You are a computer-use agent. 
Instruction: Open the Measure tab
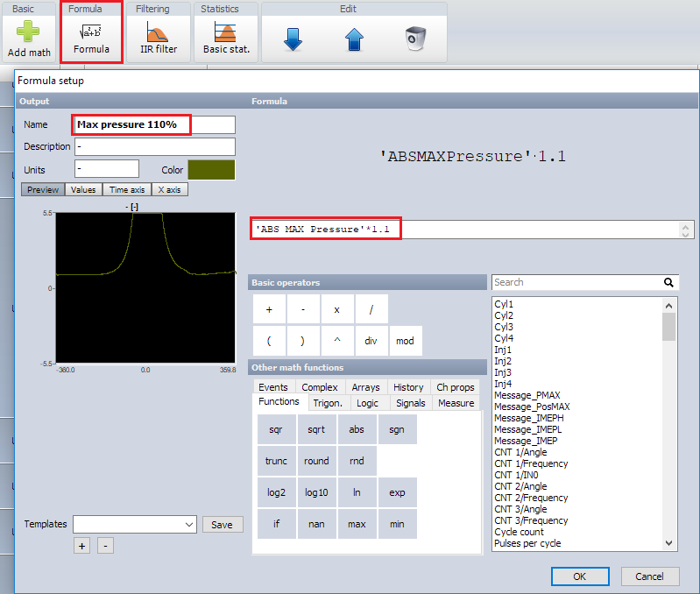click(456, 403)
